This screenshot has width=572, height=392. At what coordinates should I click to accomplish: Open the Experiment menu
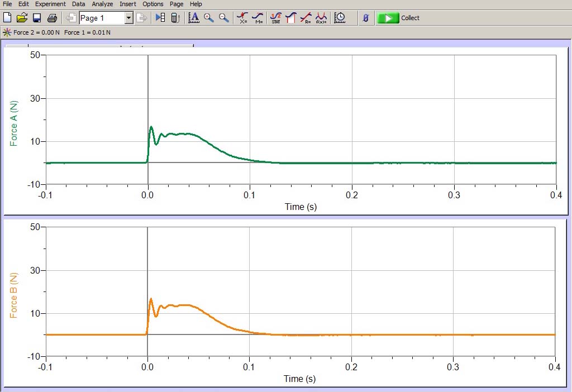50,4
